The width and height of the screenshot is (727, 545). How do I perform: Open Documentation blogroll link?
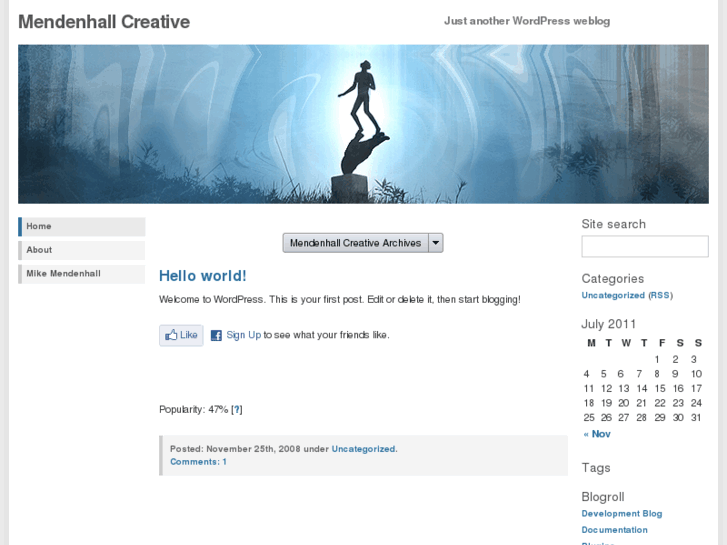click(x=614, y=530)
